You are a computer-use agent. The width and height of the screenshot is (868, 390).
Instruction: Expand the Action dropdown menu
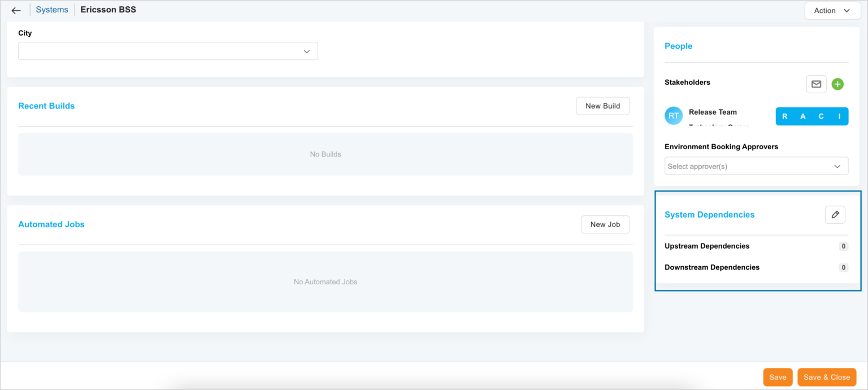click(x=832, y=10)
